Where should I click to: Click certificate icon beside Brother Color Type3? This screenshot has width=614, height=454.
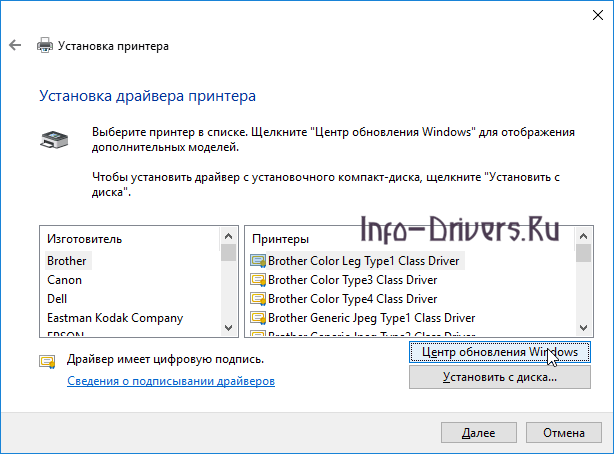pos(258,280)
